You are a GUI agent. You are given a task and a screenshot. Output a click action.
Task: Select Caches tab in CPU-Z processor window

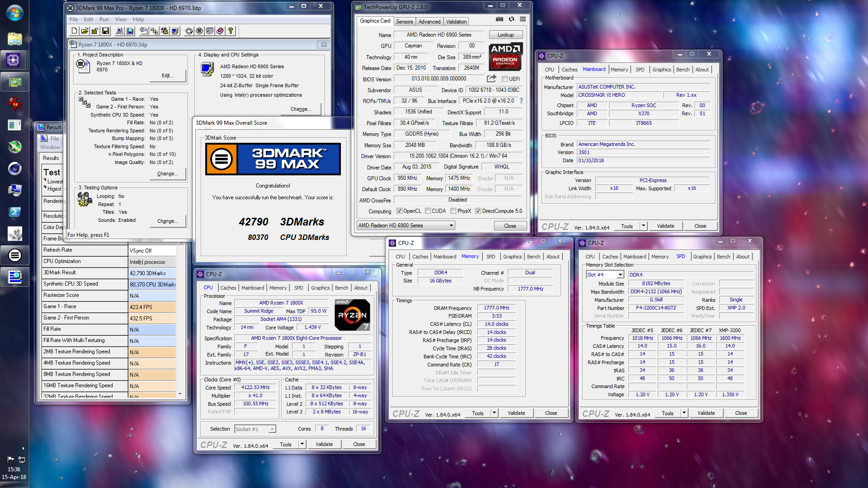click(x=228, y=288)
